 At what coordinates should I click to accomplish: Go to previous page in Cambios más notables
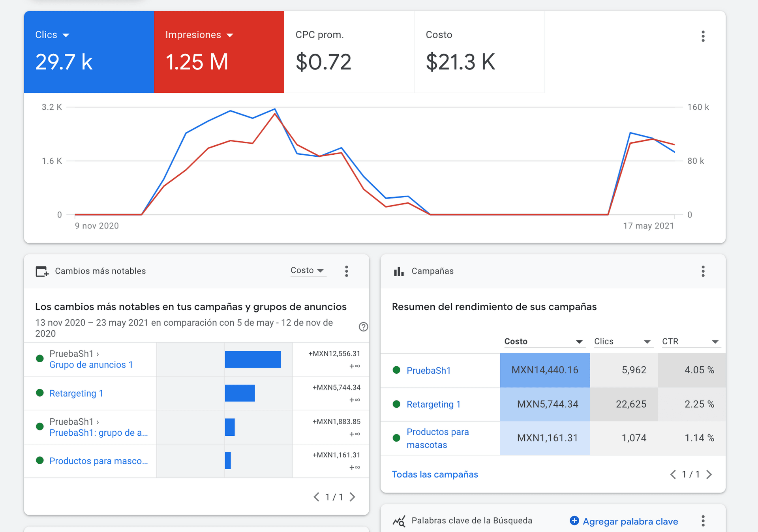click(x=316, y=497)
